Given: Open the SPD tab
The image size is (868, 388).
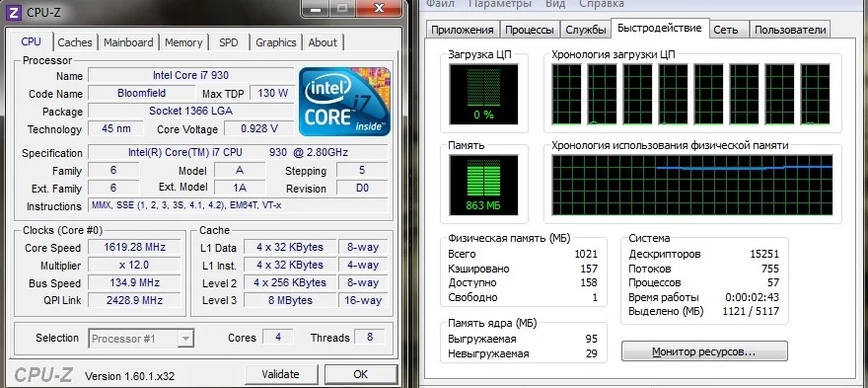Looking at the screenshot, I should [x=228, y=42].
